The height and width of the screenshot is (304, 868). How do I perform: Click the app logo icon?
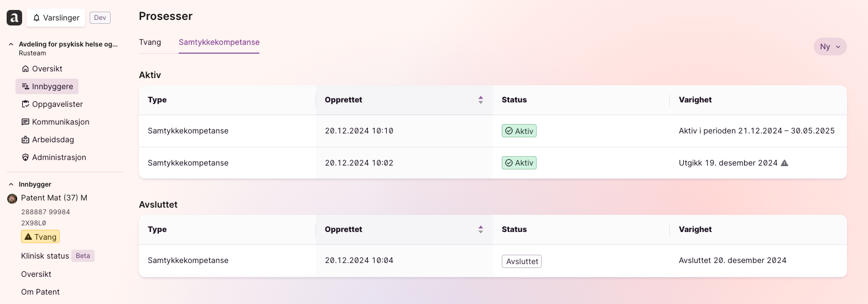14,18
